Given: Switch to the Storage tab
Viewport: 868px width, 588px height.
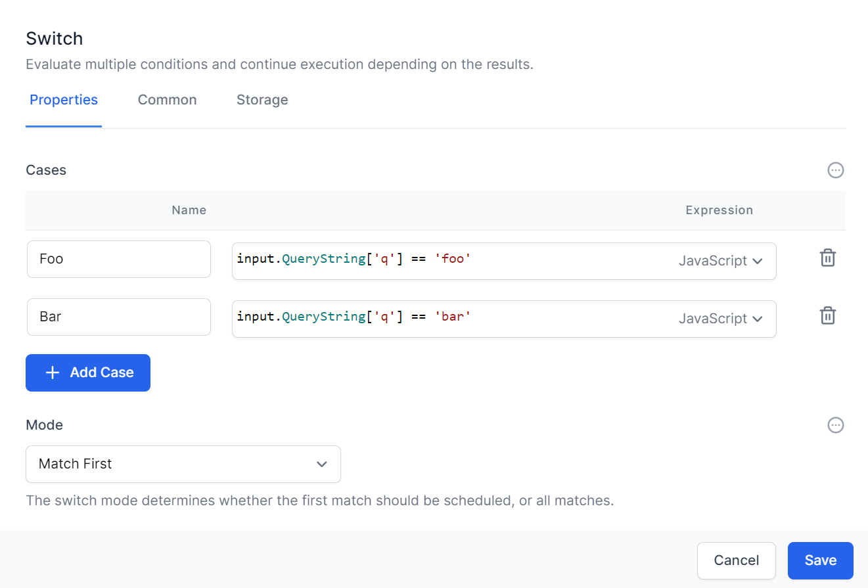Looking at the screenshot, I should [262, 100].
